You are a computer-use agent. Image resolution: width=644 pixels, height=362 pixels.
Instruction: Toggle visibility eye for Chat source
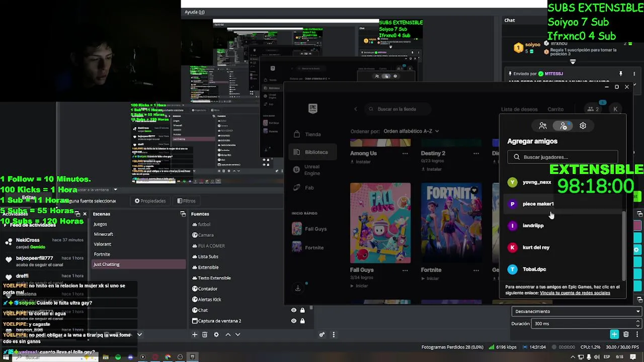[x=293, y=310]
